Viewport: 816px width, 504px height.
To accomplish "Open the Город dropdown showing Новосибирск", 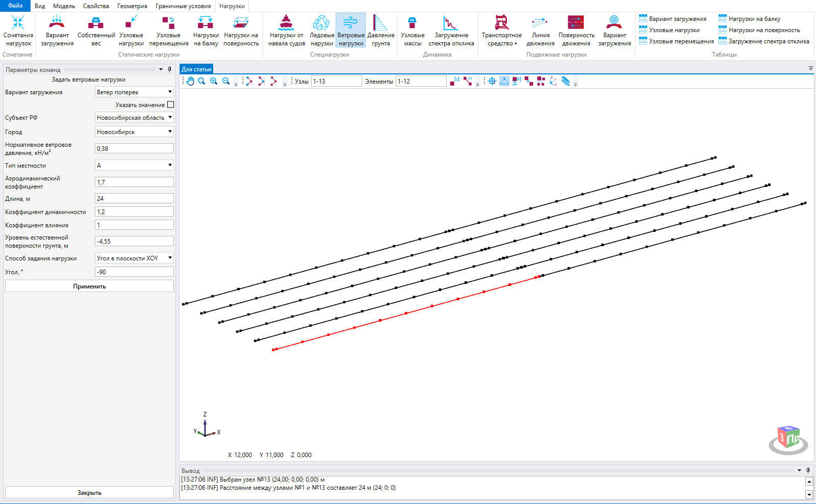I will 134,132.
